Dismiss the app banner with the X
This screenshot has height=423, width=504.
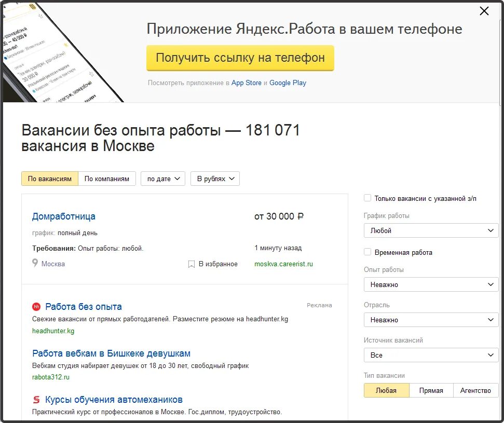(484, 10)
